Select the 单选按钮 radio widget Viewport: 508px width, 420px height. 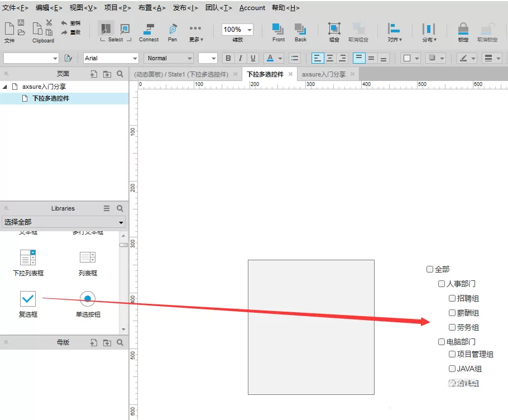(88, 304)
